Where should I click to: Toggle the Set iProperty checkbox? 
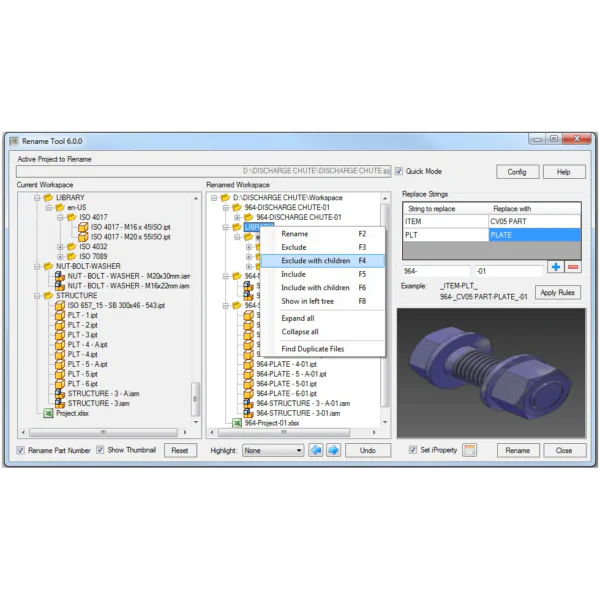(412, 450)
